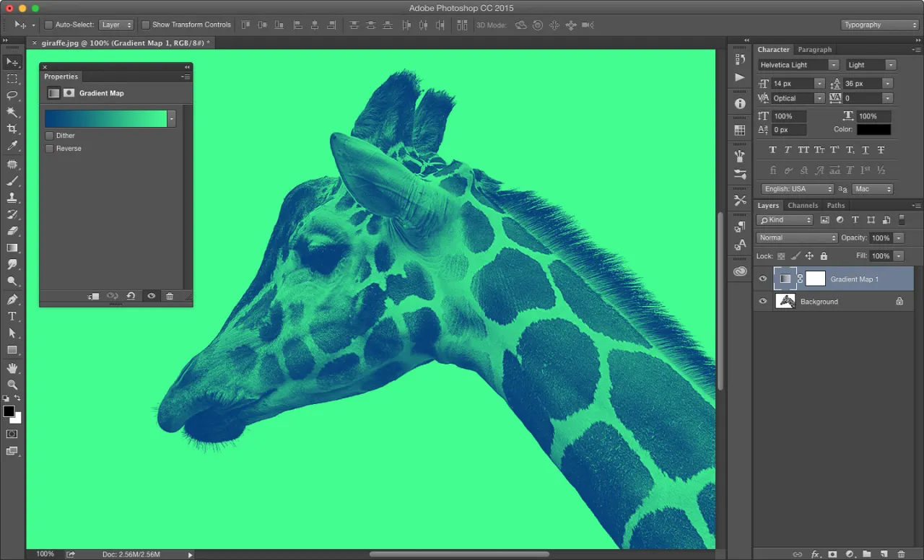The image size is (924, 560).
Task: Open the Brush panel icon on right sidebar
Action: pyautogui.click(x=739, y=155)
